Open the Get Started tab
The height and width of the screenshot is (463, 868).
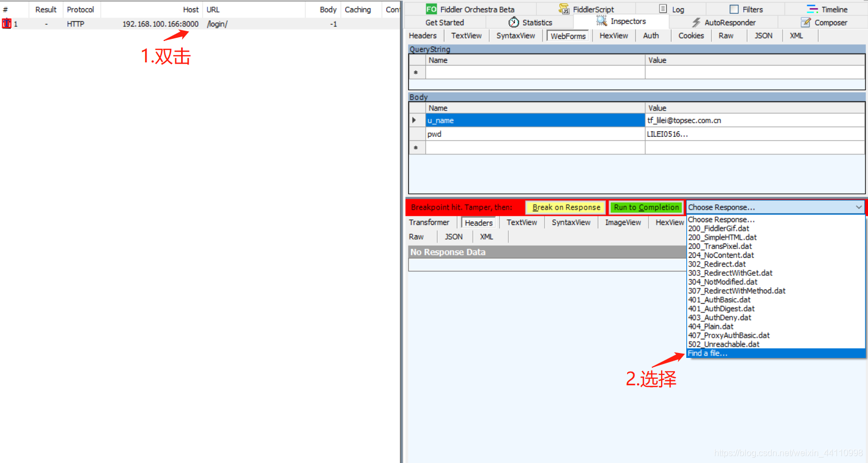point(444,22)
